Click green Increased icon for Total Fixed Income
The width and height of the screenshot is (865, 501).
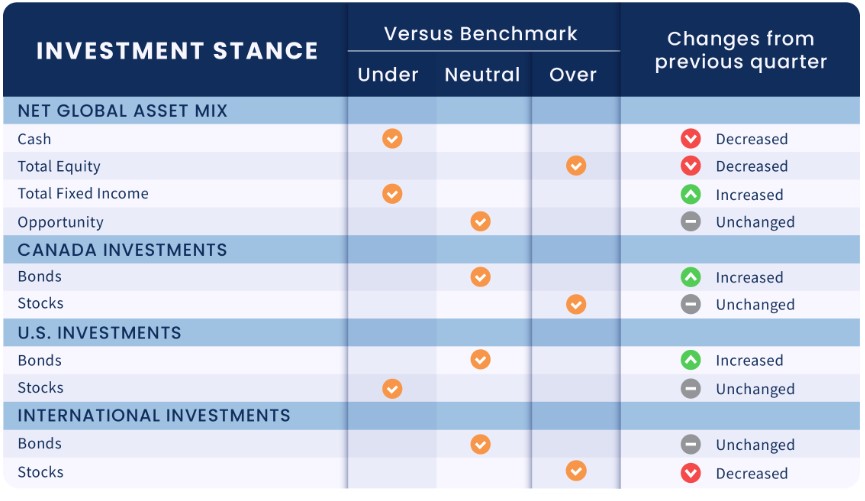pos(691,195)
